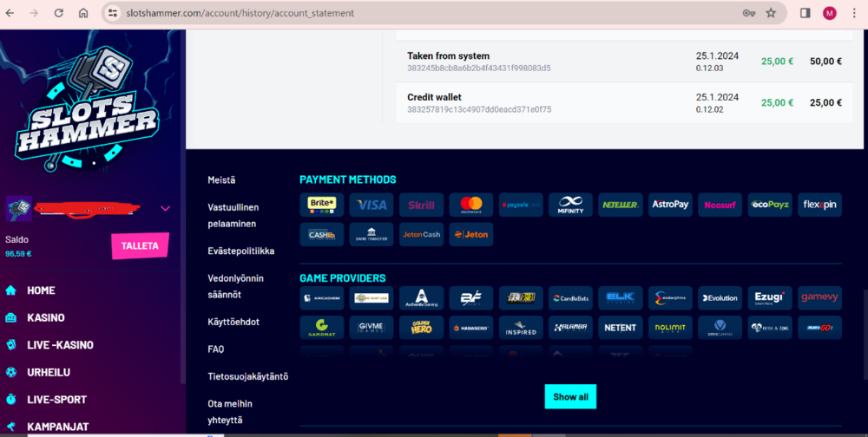Select the Neteller payment logo
Image resolution: width=868 pixels, height=437 pixels.
621,205
